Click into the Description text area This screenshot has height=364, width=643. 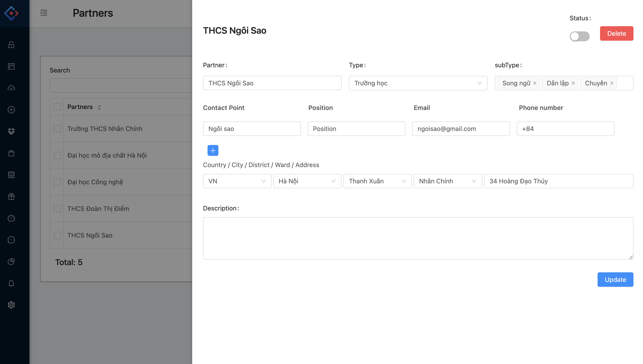(418, 238)
